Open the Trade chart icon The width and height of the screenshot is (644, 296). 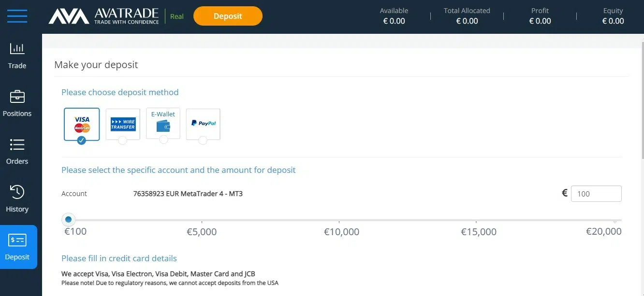point(17,48)
